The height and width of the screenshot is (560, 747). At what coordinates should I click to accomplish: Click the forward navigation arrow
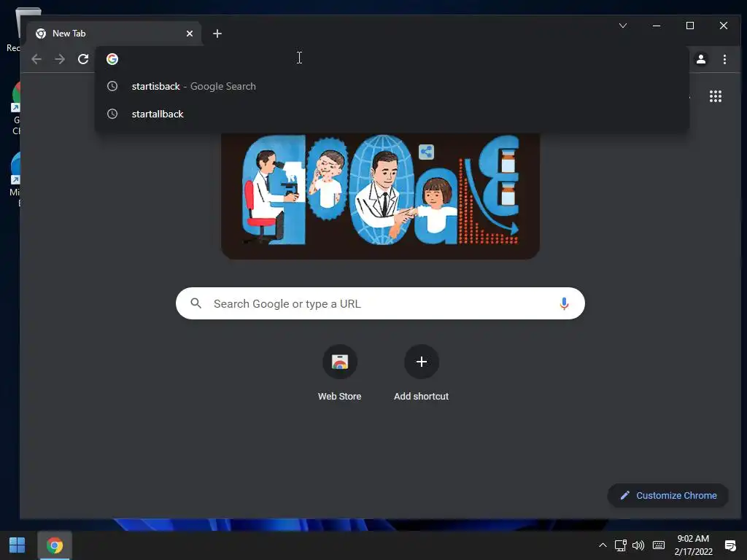(x=60, y=59)
